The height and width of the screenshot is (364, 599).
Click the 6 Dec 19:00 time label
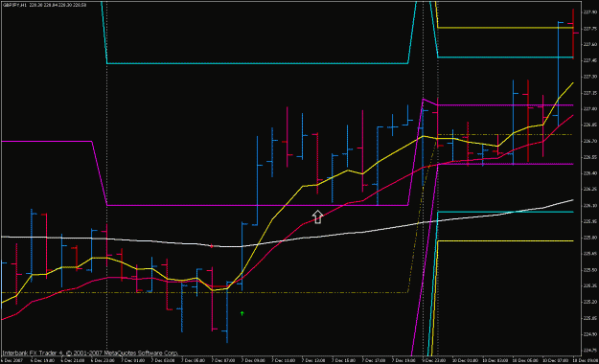tap(41, 360)
